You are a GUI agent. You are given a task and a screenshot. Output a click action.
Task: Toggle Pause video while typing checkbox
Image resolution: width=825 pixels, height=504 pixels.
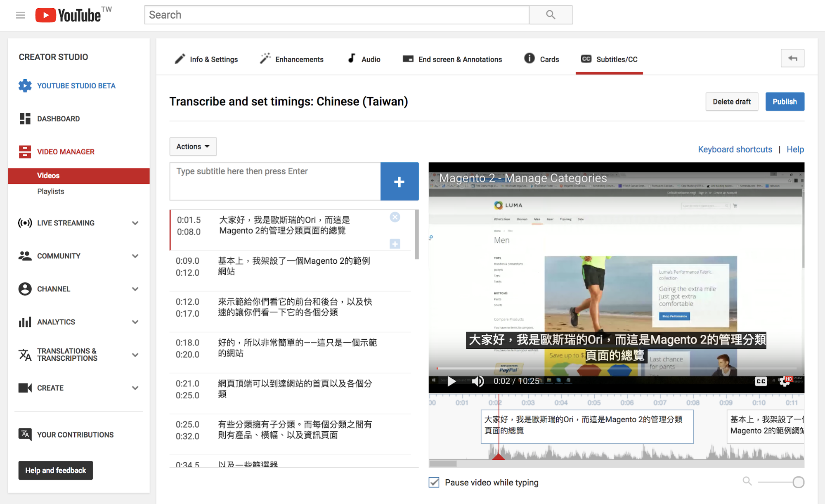tap(434, 482)
